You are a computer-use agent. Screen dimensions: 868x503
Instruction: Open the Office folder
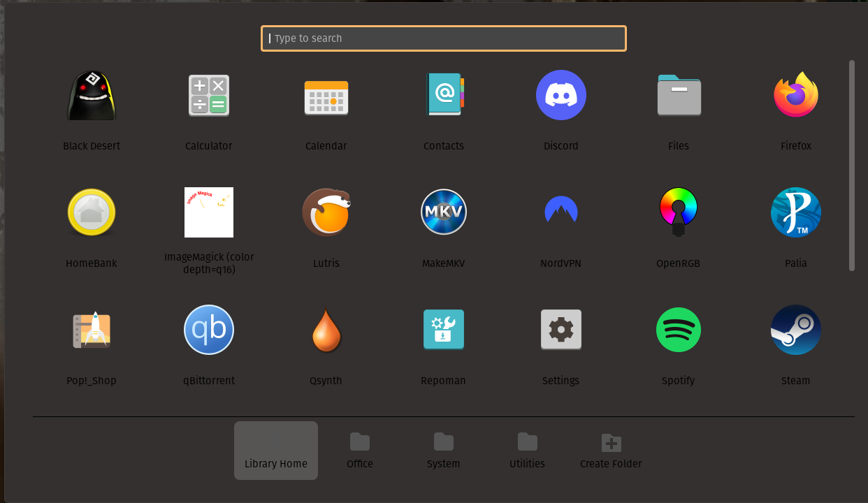click(x=360, y=451)
